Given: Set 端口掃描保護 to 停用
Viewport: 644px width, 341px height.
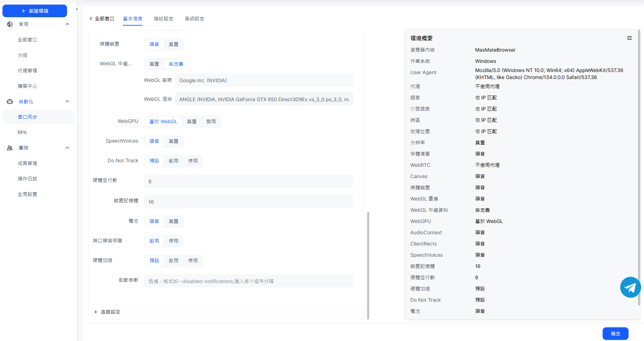Looking at the screenshot, I should coord(173,241).
